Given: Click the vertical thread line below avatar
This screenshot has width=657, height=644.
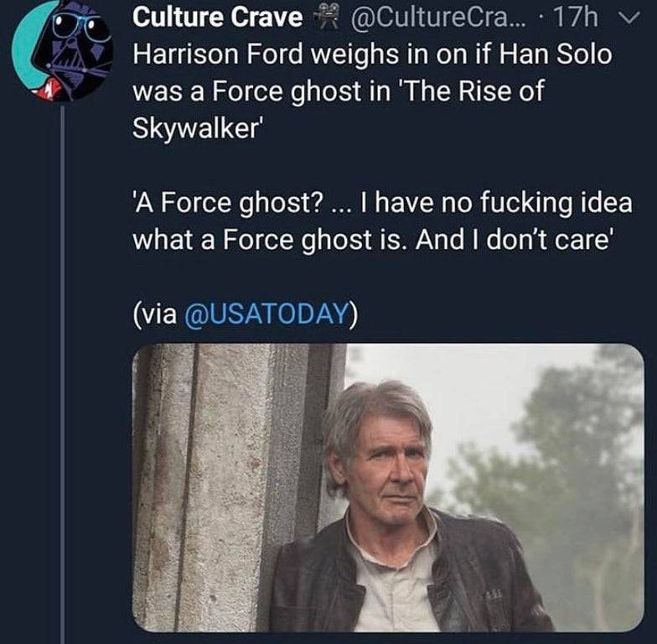Looking at the screenshot, I should click(x=63, y=375).
